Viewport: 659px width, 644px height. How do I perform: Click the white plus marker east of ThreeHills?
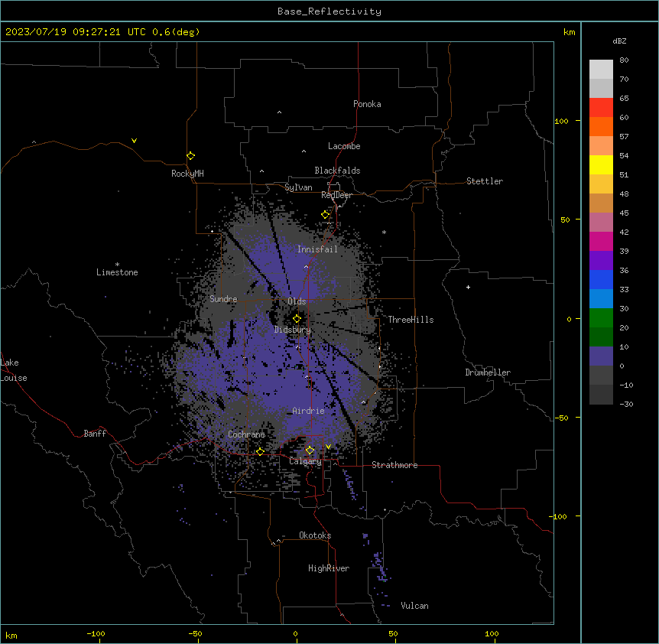[468, 287]
